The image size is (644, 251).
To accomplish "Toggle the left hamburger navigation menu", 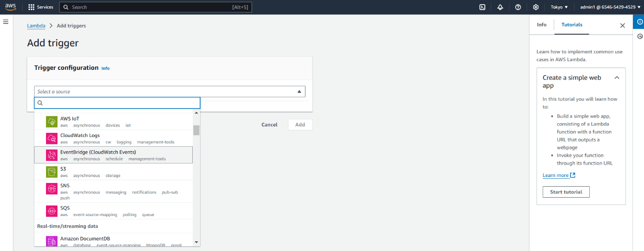I will click(6, 22).
